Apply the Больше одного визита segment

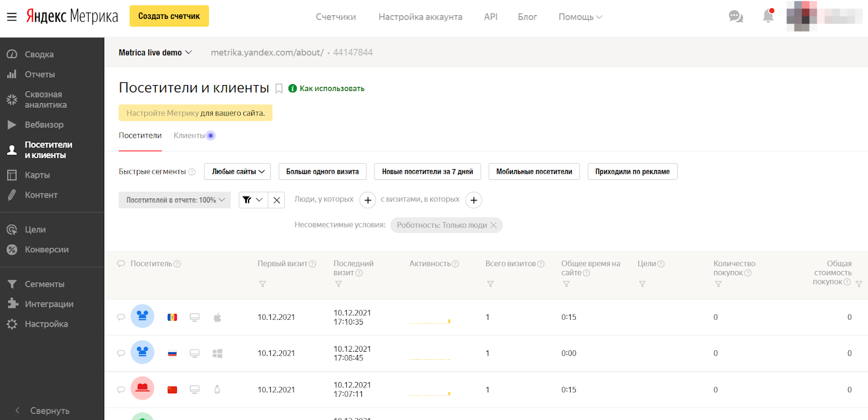click(x=323, y=172)
